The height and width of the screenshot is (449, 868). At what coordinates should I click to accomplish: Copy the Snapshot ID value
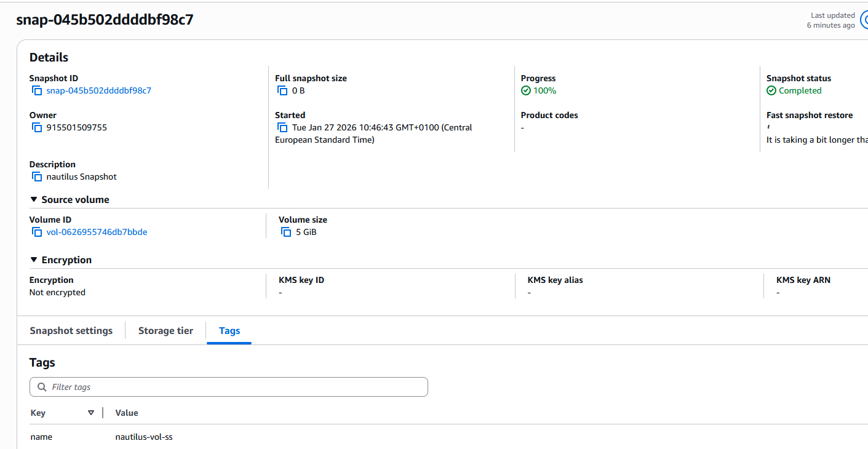(37, 91)
